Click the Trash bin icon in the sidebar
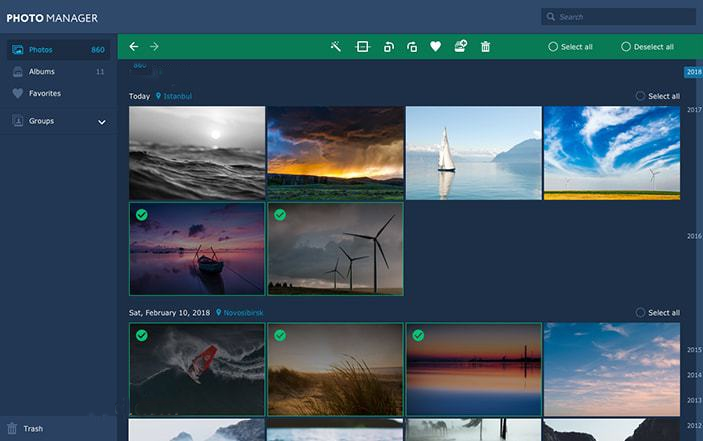This screenshot has height=441, width=703. pos(12,429)
